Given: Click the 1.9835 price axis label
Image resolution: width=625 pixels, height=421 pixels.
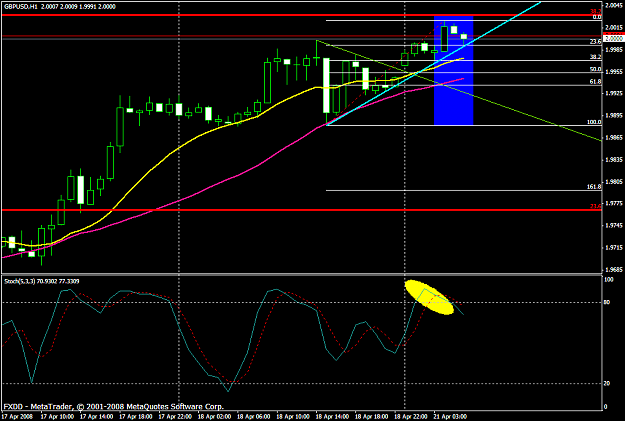Looking at the screenshot, I should point(614,160).
